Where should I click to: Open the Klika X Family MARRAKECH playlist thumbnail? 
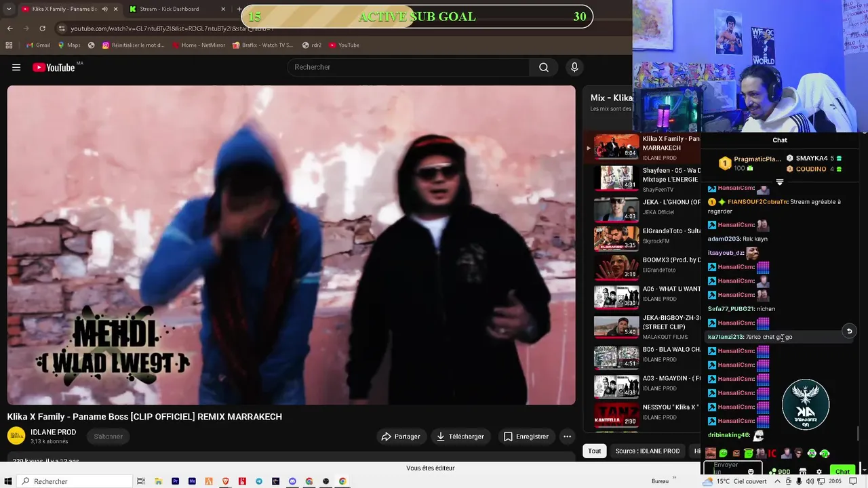pyautogui.click(x=616, y=146)
